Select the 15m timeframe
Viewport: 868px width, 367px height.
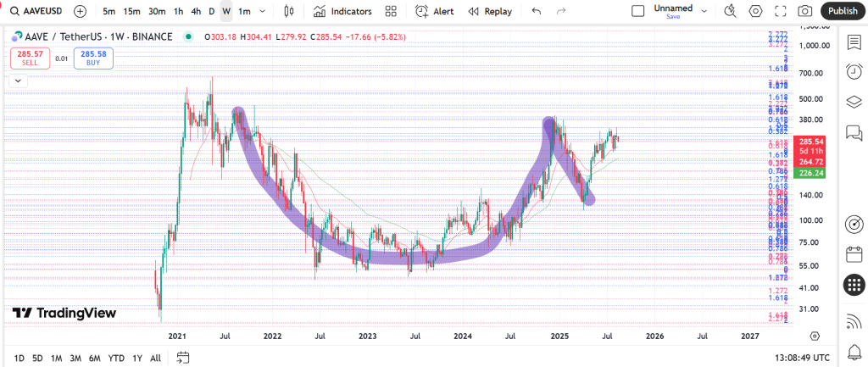tap(131, 11)
